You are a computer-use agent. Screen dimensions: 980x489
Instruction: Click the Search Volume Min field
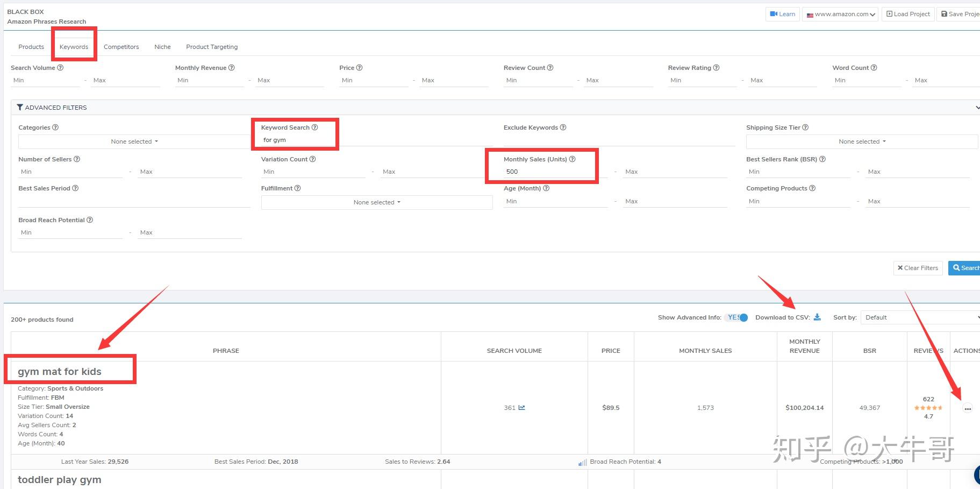[x=45, y=81]
